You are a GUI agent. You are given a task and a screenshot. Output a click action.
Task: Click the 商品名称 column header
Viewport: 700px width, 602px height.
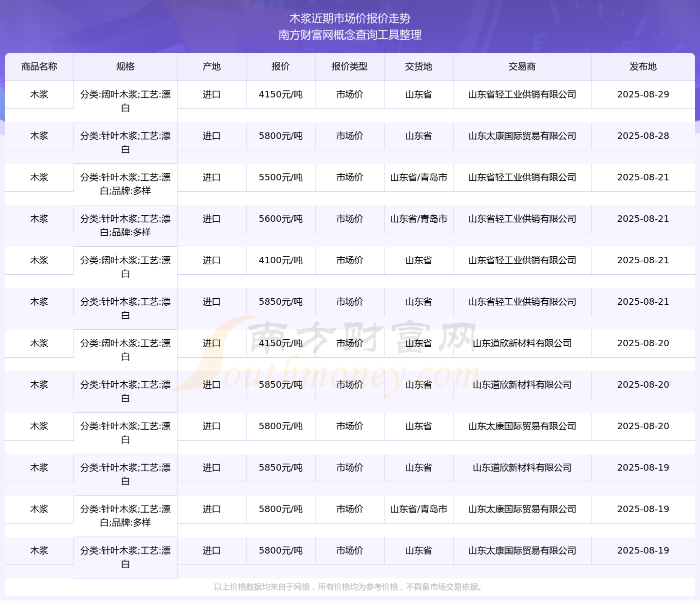click(39, 67)
